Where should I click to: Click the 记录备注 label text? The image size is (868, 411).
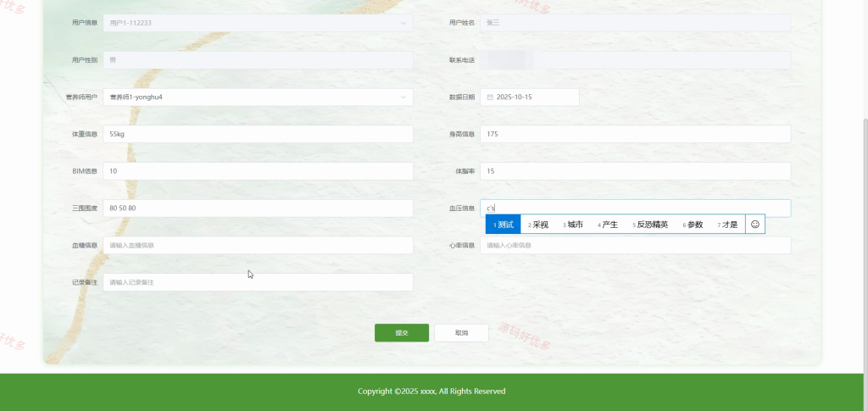click(85, 283)
